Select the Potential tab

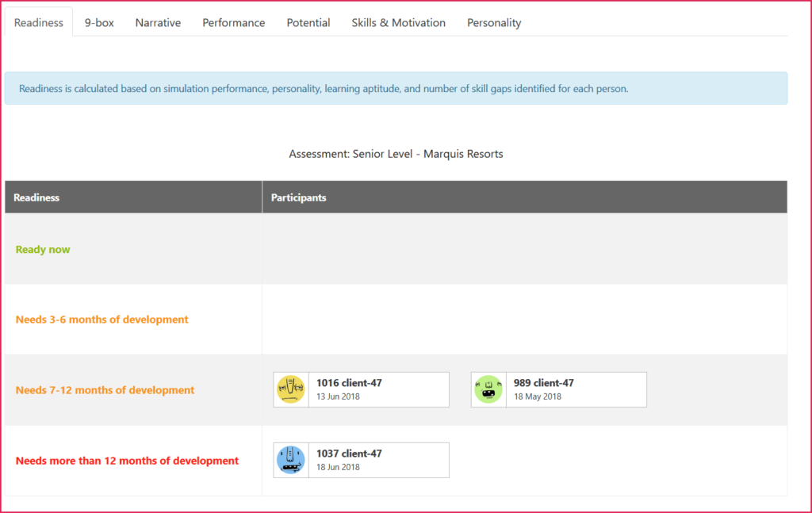click(x=308, y=23)
